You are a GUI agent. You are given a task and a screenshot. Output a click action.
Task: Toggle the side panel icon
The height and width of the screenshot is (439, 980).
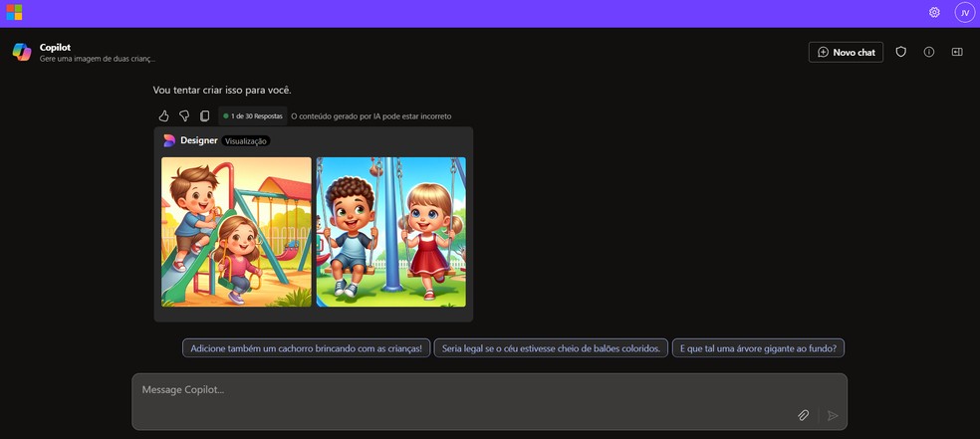pos(957,52)
